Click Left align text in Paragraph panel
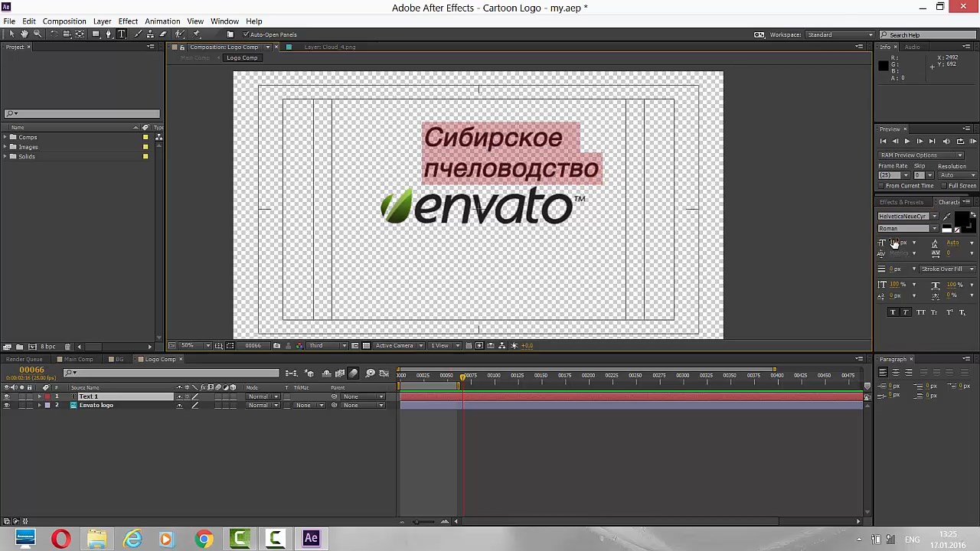The height and width of the screenshot is (551, 980). coord(883,372)
